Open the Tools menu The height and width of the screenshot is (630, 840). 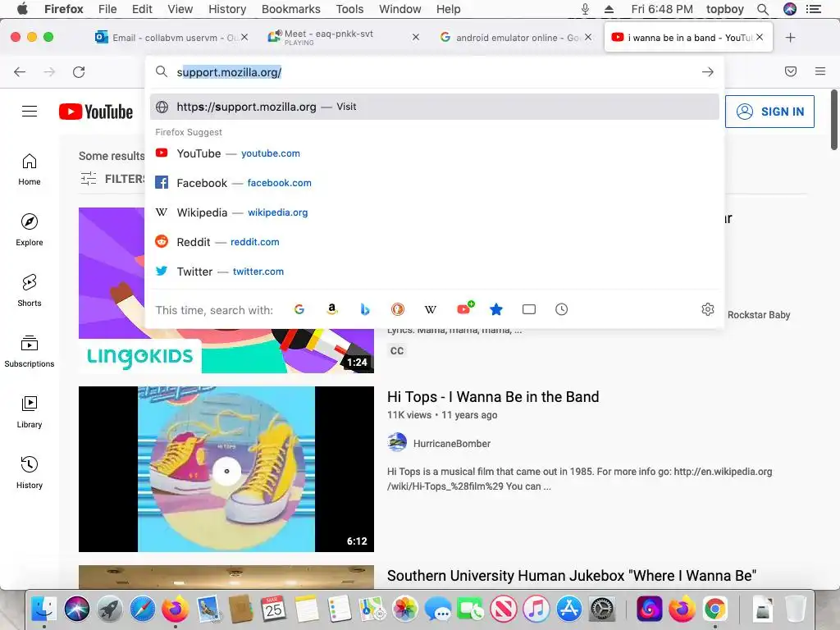click(349, 9)
